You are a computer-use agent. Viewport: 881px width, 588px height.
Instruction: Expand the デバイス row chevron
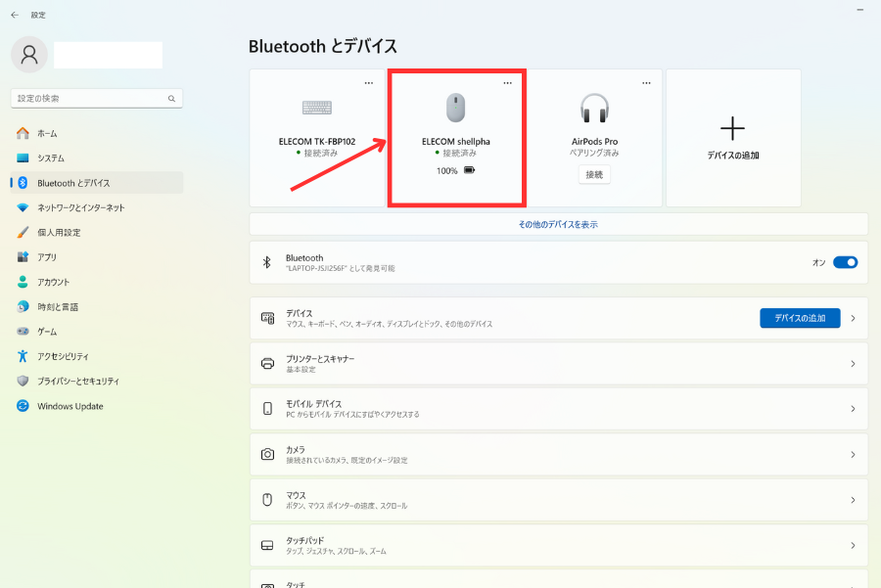tap(853, 318)
